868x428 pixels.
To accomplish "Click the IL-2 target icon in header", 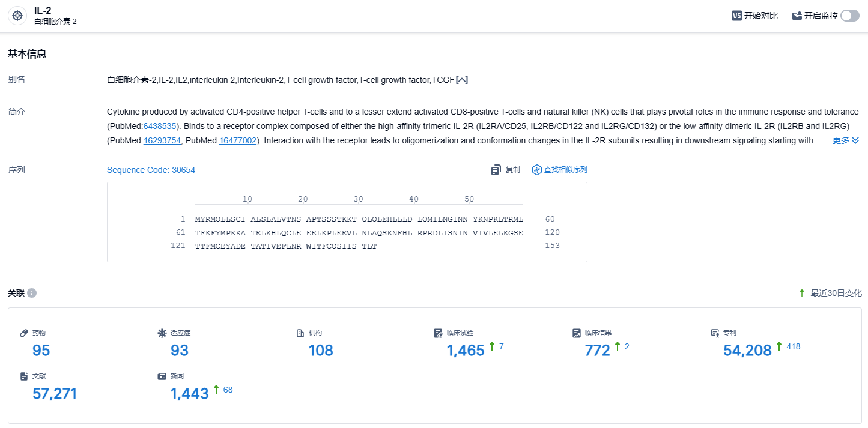I will coord(17,16).
